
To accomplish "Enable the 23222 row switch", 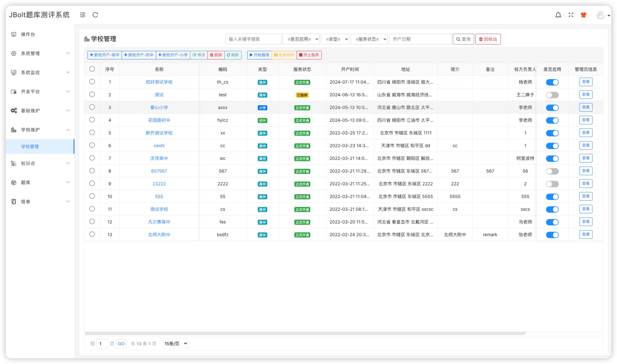I will click(x=552, y=184).
